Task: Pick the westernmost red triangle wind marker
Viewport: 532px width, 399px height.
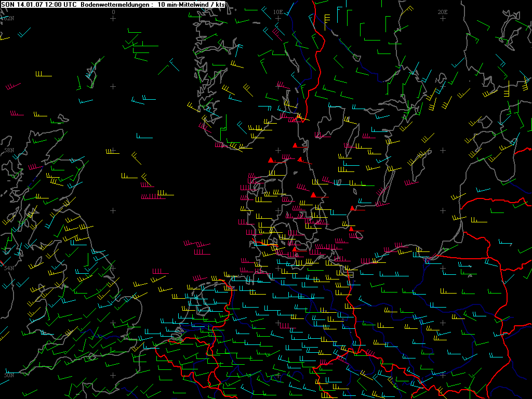Action: [271, 160]
